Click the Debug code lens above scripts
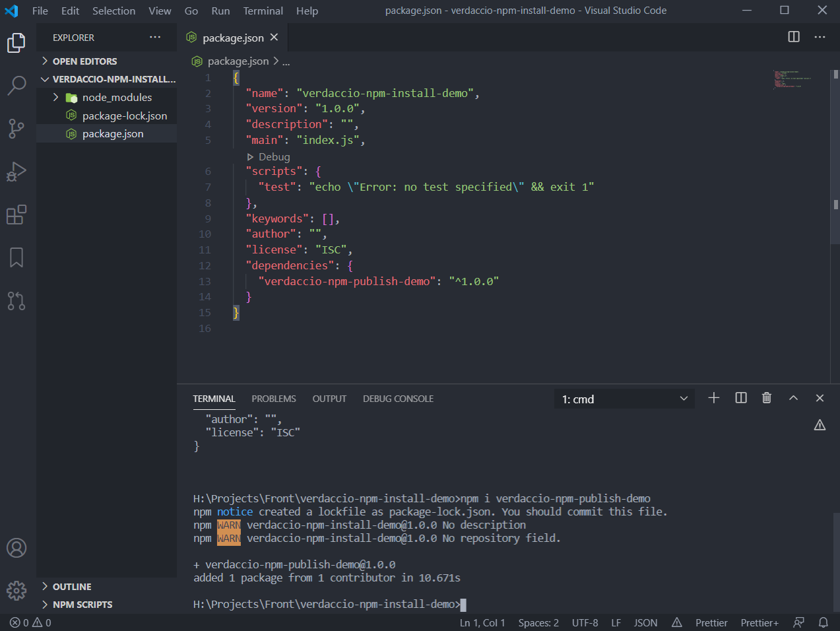Image resolution: width=840 pixels, height=631 pixels. coord(274,157)
